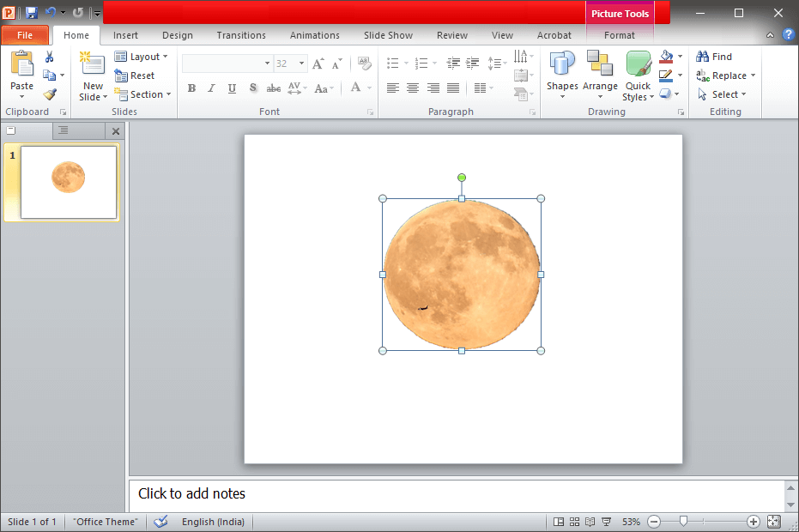Image resolution: width=799 pixels, height=532 pixels.
Task: Open the Arrange tool
Action: (x=600, y=74)
